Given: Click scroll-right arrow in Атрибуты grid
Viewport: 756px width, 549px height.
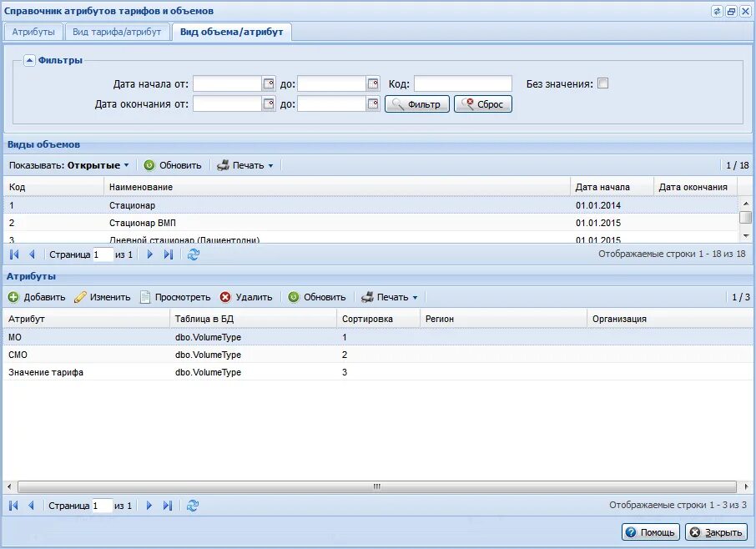Looking at the screenshot, I should 746,486.
